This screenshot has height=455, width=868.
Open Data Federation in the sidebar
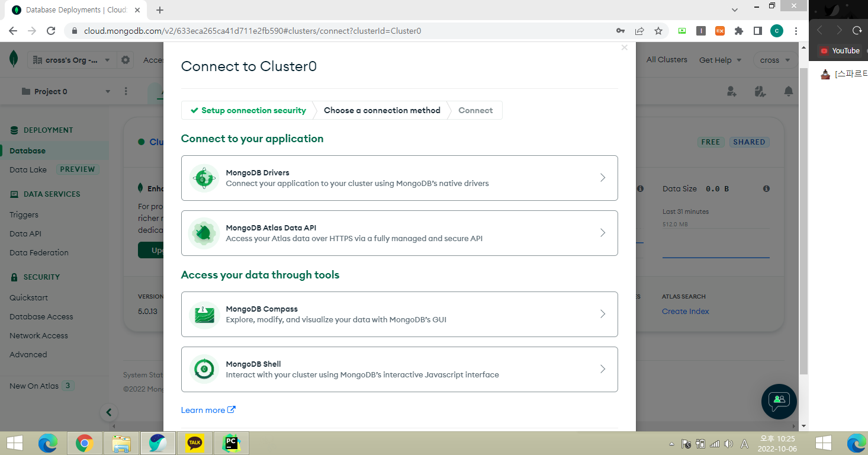[x=39, y=252]
